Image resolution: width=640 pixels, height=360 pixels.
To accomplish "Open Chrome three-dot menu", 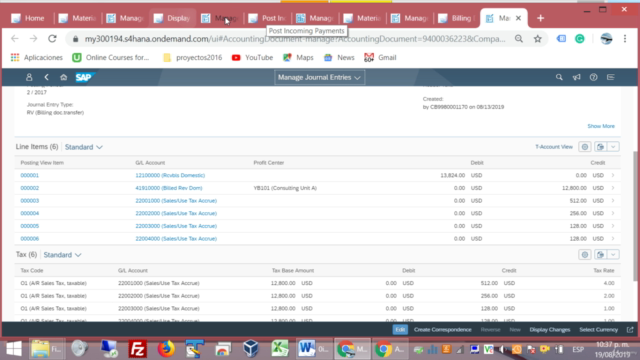I will (625, 39).
